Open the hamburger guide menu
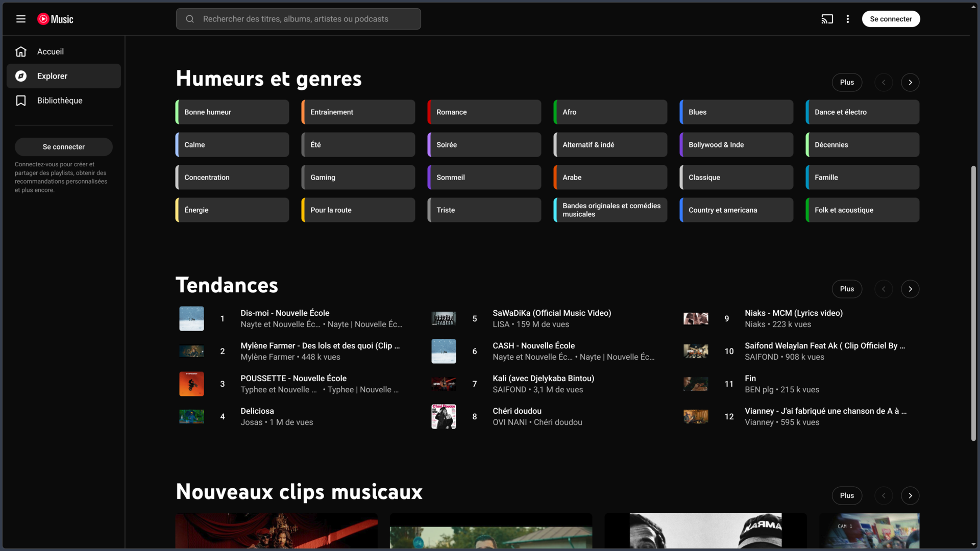Viewport: 980px width, 551px height. point(21,19)
